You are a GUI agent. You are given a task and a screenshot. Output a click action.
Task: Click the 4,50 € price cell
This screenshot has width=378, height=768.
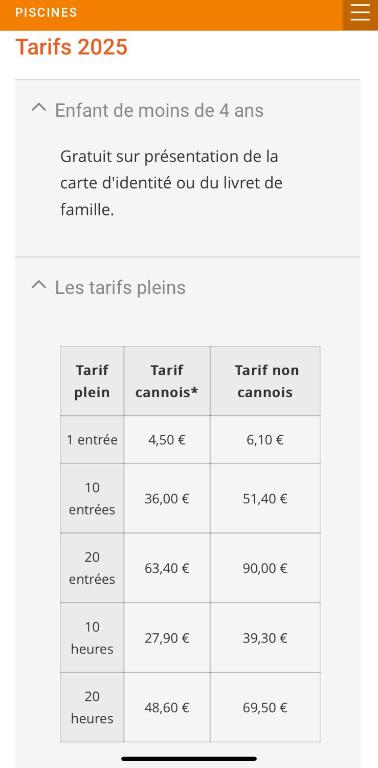tap(167, 440)
